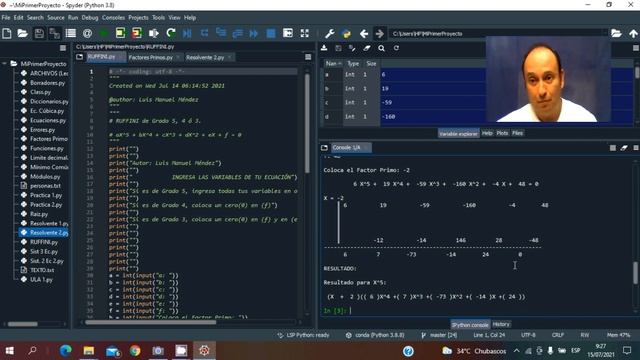The height and width of the screenshot is (360, 640).
Task: Click the working directory path field
Action: tap(498, 33)
